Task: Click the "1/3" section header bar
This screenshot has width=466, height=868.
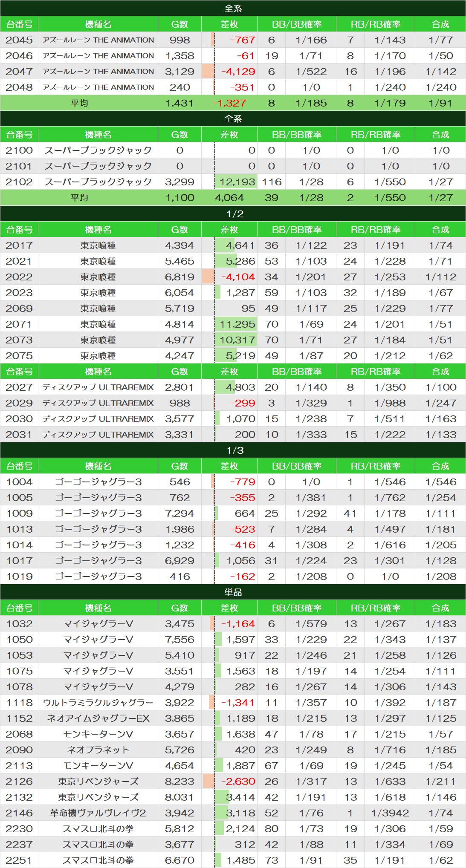Action: [233, 450]
